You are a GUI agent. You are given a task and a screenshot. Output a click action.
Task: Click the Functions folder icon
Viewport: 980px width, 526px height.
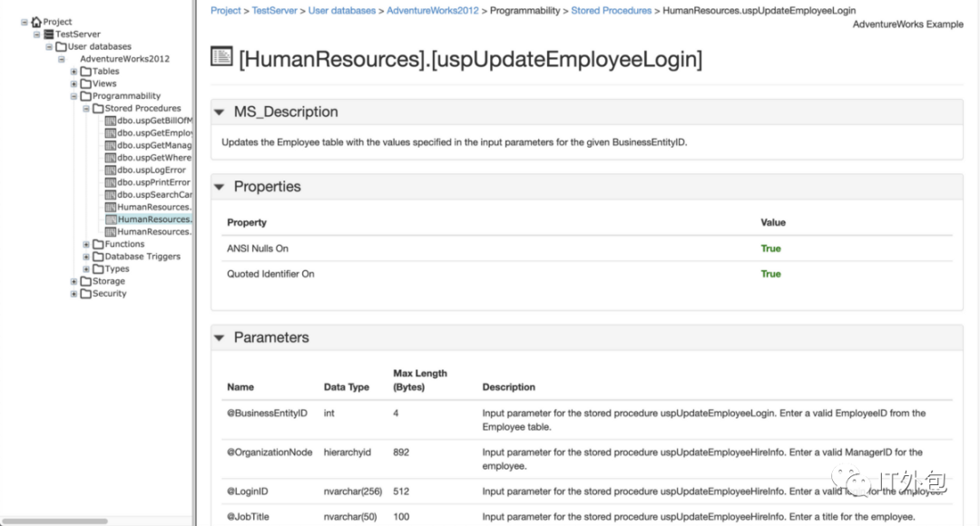click(98, 244)
